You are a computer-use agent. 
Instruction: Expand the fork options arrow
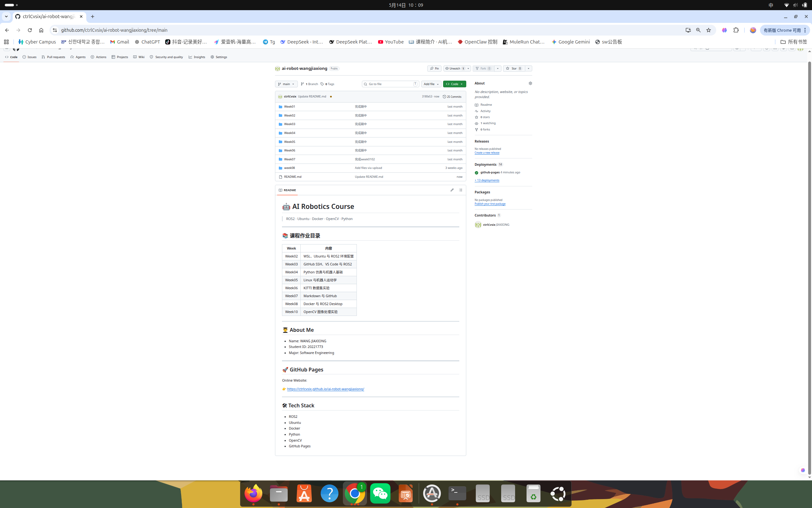pos(498,69)
